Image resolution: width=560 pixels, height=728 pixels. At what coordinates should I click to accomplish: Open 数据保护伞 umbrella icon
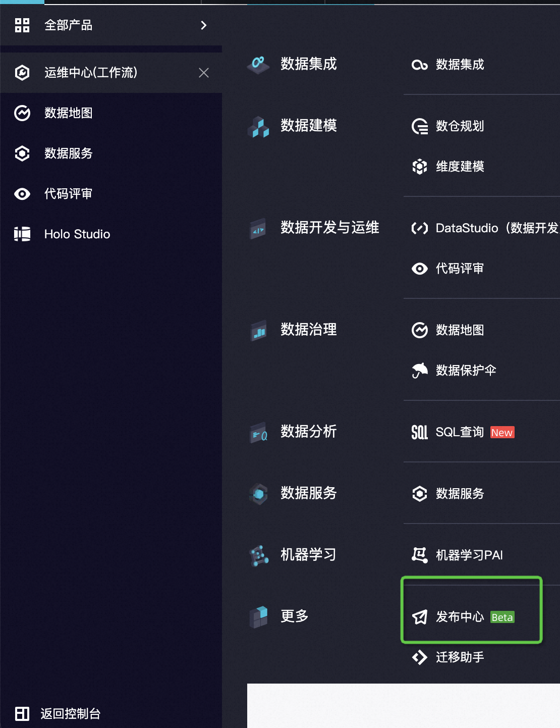pyautogui.click(x=420, y=371)
